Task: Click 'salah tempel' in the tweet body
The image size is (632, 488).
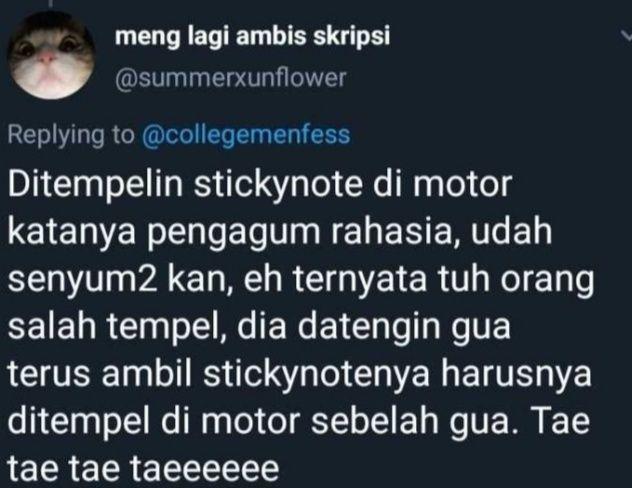Action: coord(117,327)
